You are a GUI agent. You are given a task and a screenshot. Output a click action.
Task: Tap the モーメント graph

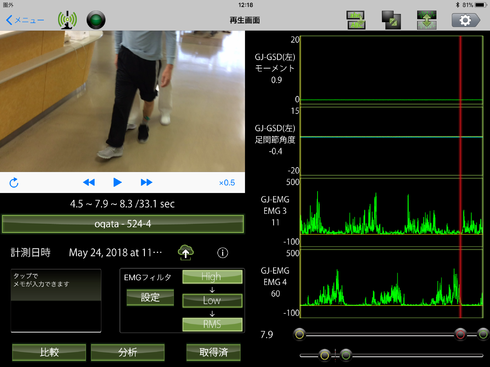click(x=392, y=70)
